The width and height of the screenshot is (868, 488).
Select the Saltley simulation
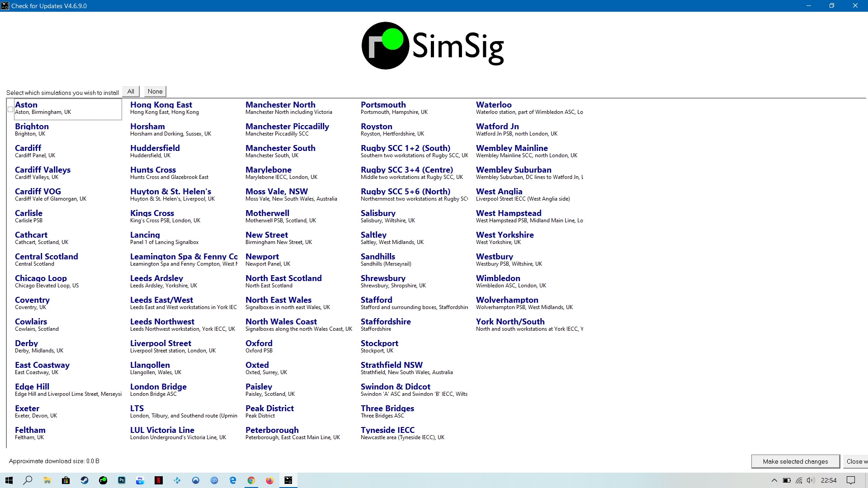[392, 238]
